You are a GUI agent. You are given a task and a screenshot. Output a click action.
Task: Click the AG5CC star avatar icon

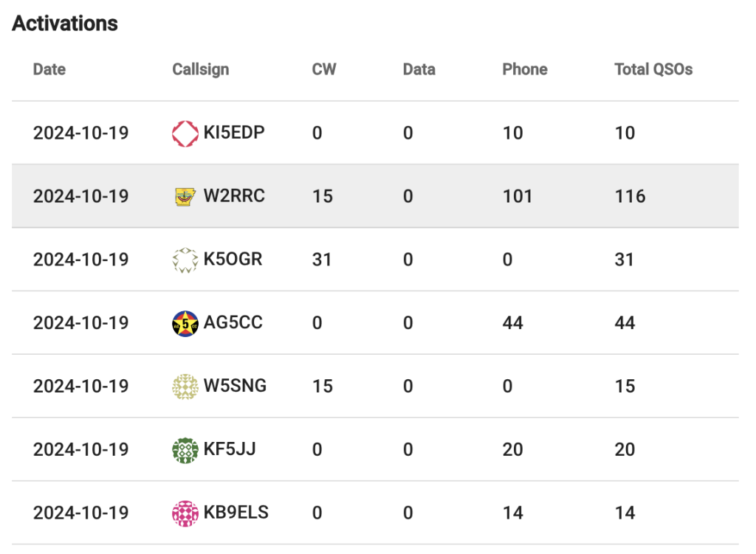tap(185, 324)
